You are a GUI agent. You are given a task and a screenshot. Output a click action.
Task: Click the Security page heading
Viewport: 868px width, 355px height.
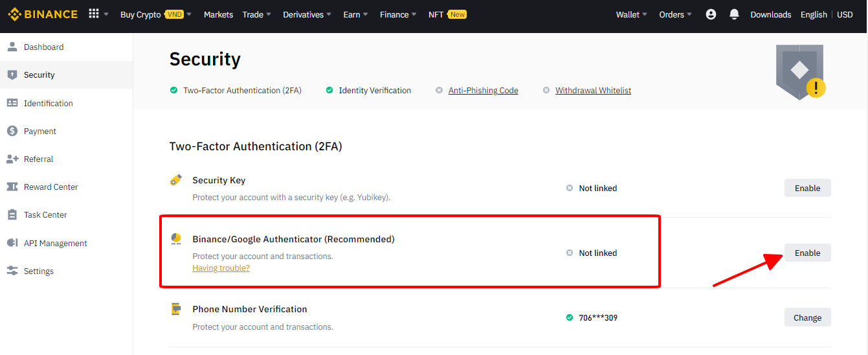(205, 59)
